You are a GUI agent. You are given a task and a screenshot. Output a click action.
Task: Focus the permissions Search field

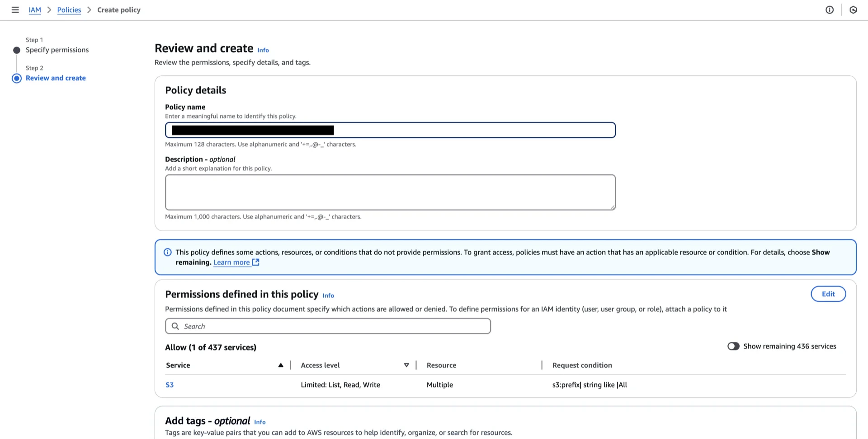[328, 326]
